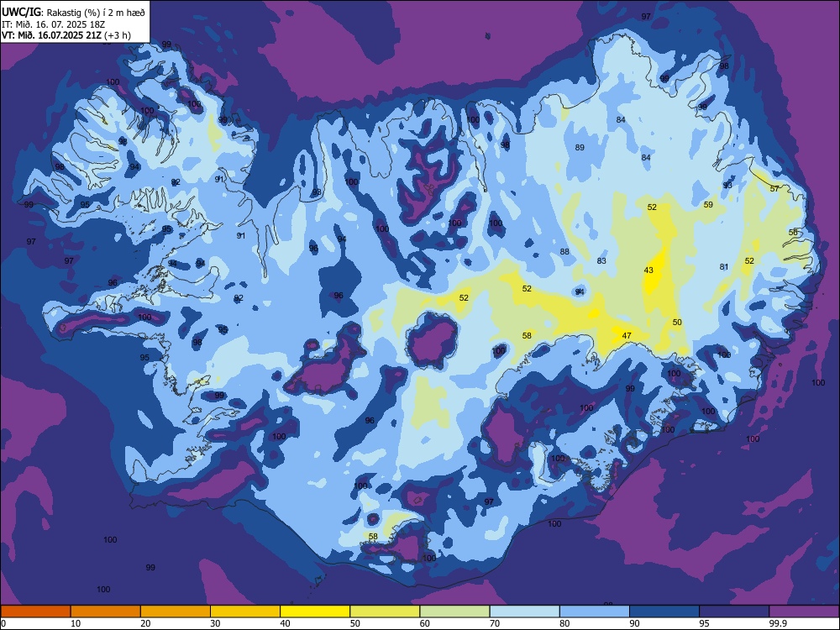Pick the 20–30 legend color block
The width and height of the screenshot is (840, 630).
pos(176,612)
